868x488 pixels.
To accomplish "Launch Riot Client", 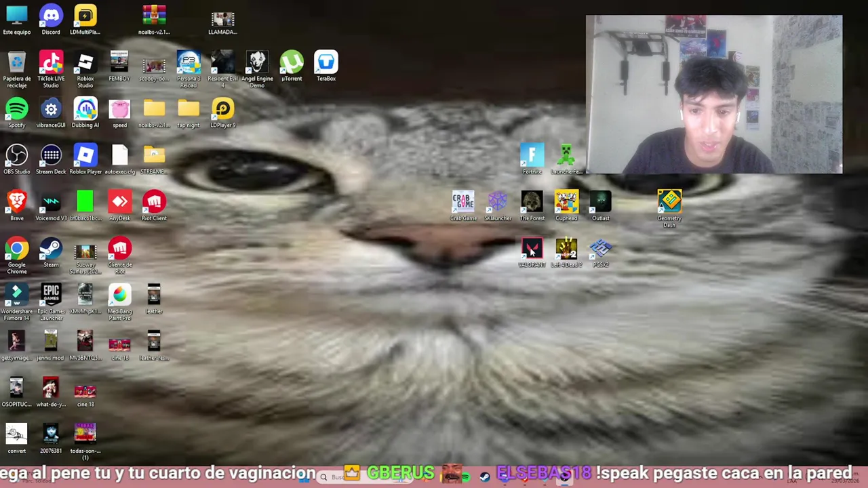I will click(x=154, y=206).
